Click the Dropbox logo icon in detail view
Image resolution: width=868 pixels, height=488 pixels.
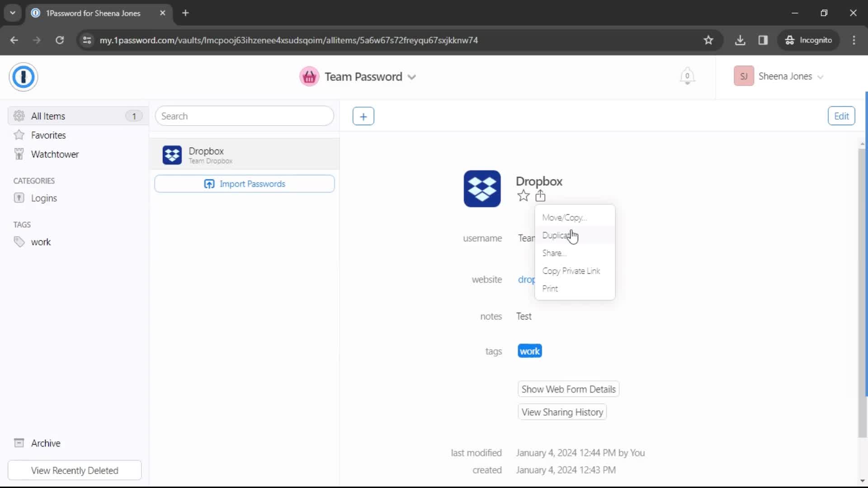pyautogui.click(x=482, y=188)
